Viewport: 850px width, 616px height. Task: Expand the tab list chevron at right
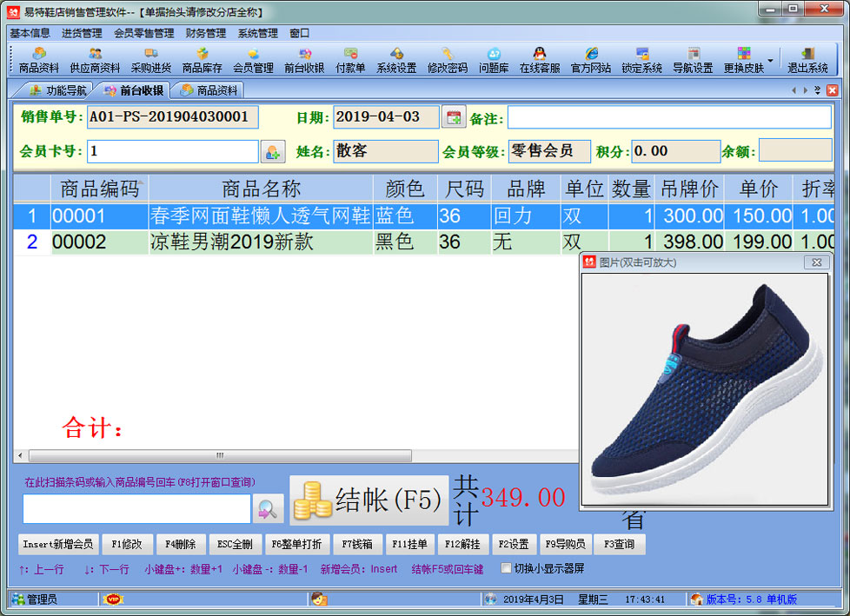(817, 90)
